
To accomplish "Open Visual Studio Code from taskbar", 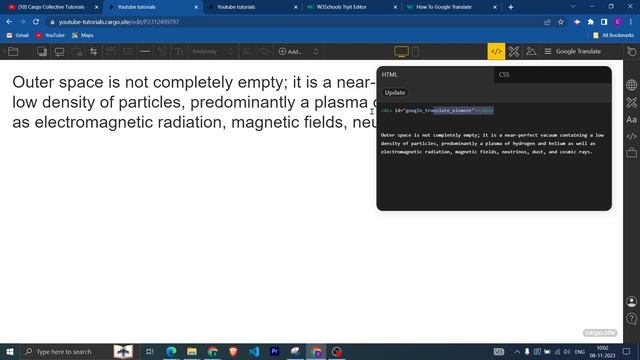I will pyautogui.click(x=254, y=351).
